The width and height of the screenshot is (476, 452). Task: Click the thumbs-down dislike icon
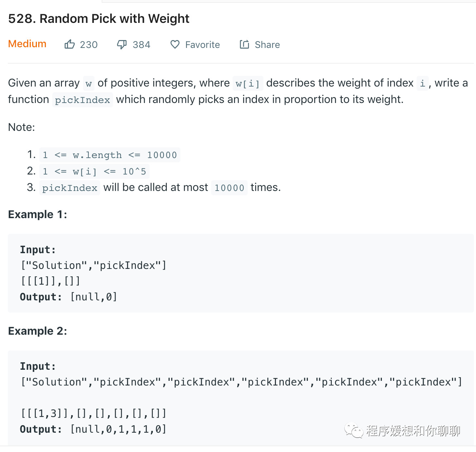click(x=122, y=44)
